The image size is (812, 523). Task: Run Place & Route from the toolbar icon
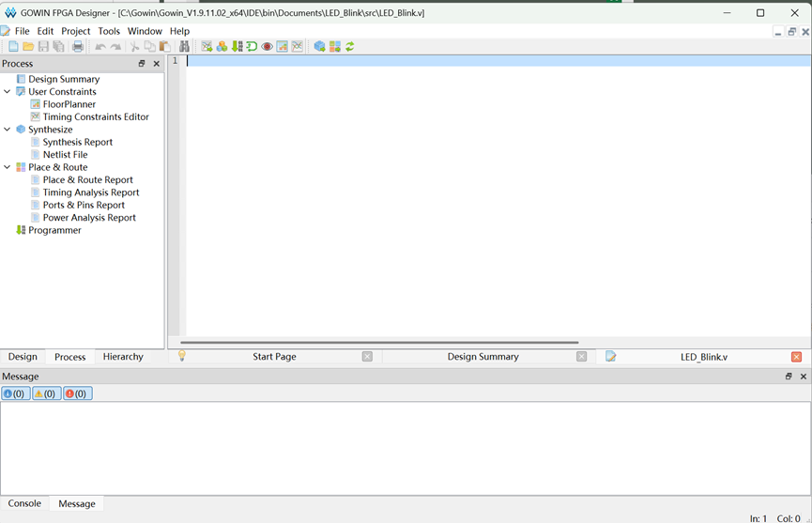click(335, 47)
